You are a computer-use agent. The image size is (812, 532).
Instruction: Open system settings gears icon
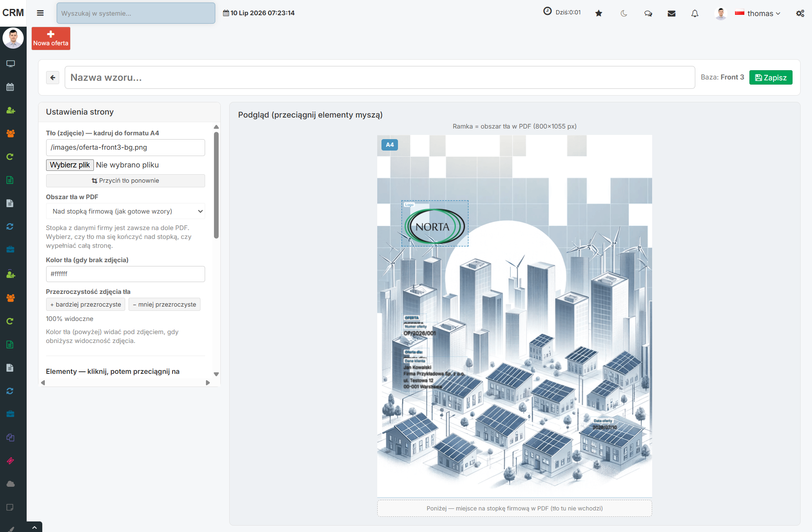point(800,13)
